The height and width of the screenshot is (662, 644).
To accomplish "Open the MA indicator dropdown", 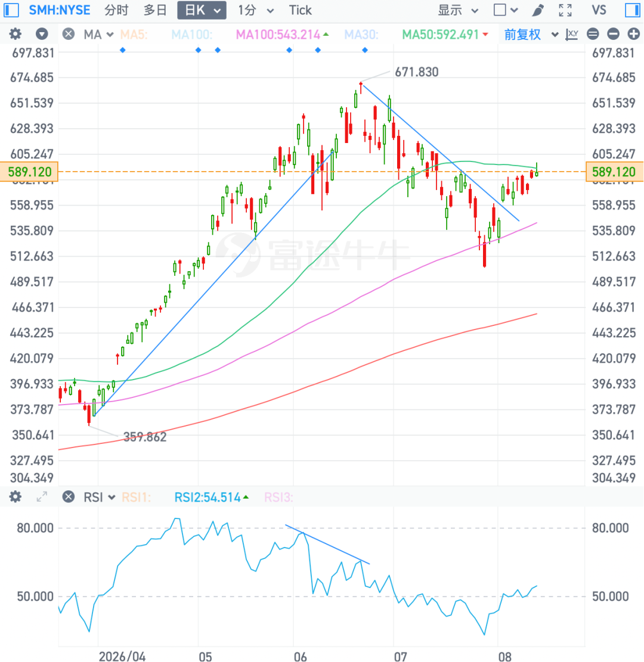I will (98, 35).
